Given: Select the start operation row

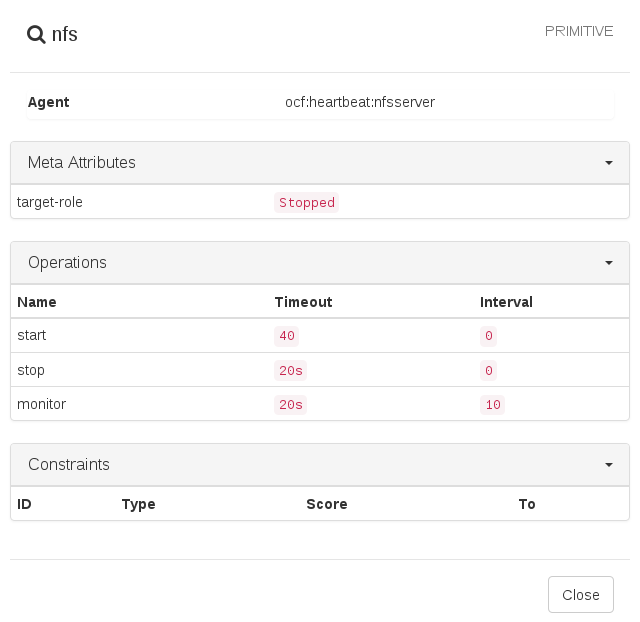Looking at the screenshot, I should pyautogui.click(x=32, y=335).
